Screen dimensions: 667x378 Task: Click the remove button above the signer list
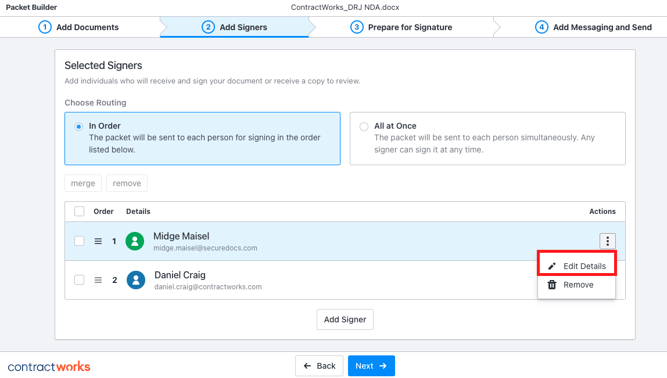pos(127,183)
